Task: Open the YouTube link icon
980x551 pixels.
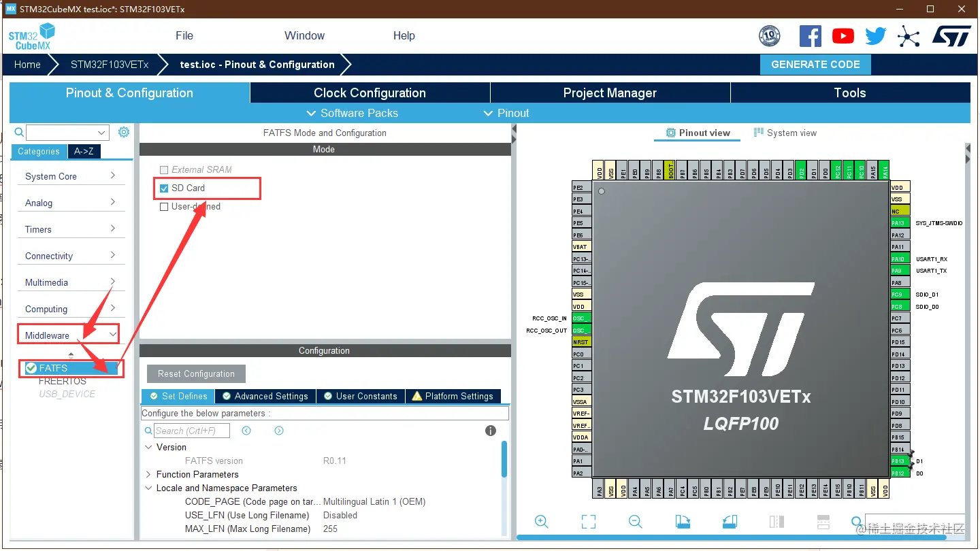Action: pos(843,36)
